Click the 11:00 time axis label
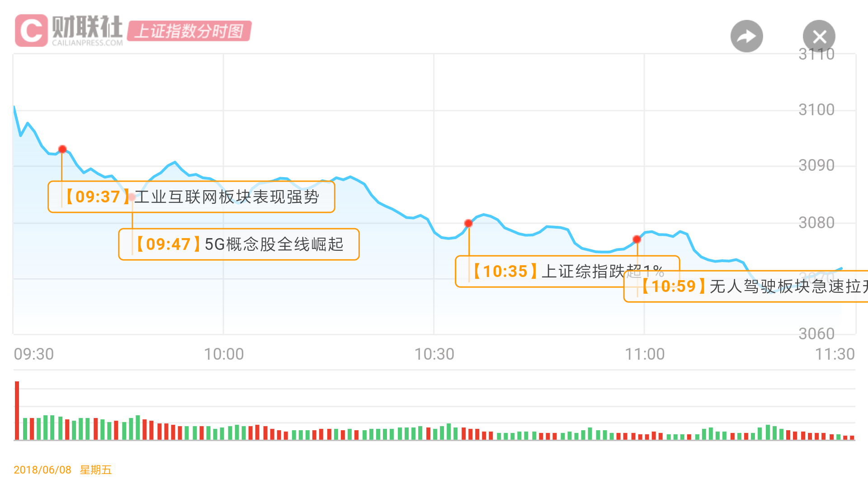This screenshot has height=488, width=868. [645, 354]
